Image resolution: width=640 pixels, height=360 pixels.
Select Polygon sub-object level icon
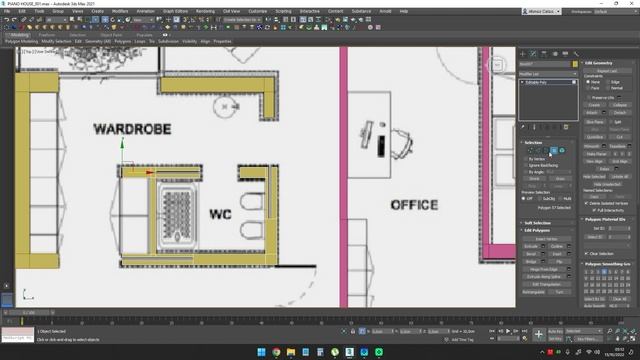554,151
